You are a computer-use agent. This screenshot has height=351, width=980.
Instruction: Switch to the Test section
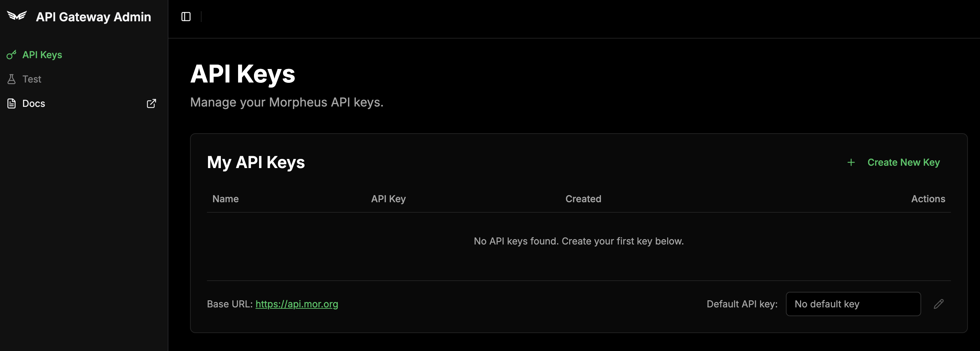32,79
